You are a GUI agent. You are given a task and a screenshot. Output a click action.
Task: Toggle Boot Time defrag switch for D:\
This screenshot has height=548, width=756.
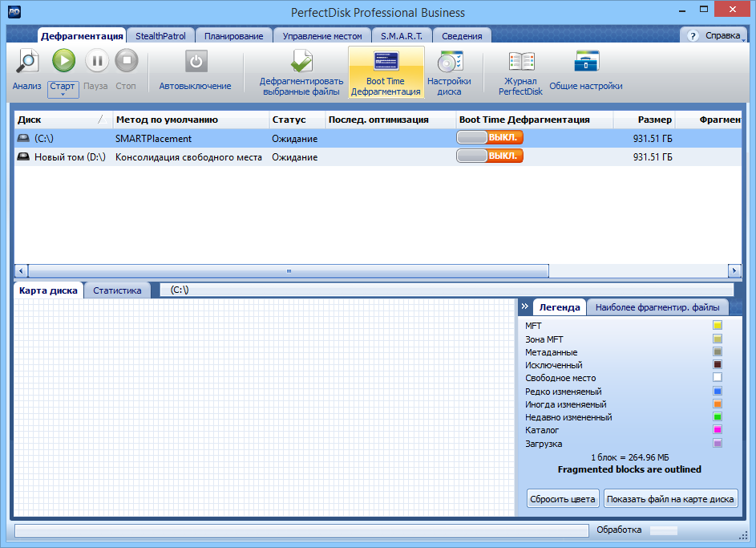[490, 156]
